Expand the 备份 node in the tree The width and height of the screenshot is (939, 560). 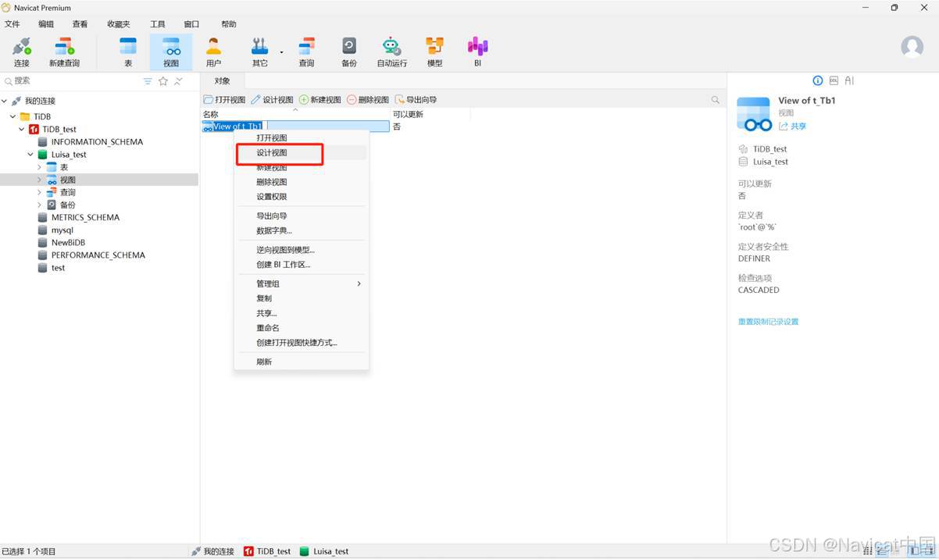(x=39, y=205)
